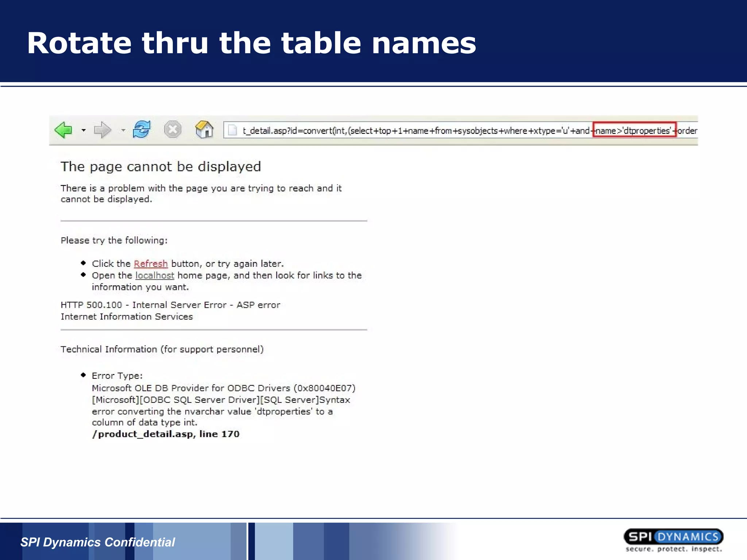The image size is (747, 560).
Task: Open the localhost home page link
Action: [155, 275]
